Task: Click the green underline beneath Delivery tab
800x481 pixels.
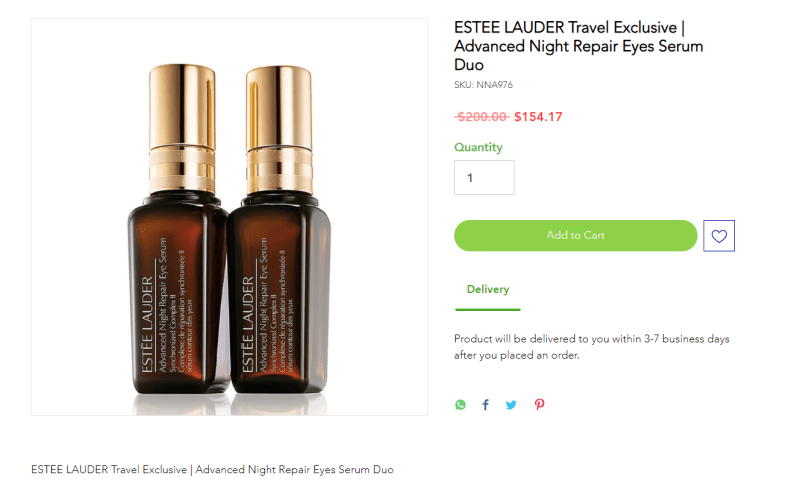Action: [x=488, y=309]
